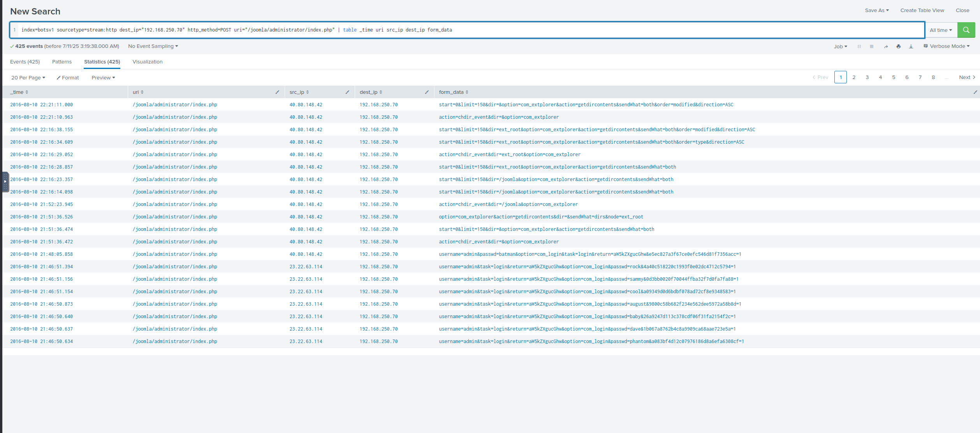Viewport: 980px width, 433px height.
Task: Click form_data containing passwd=dave
Action: pyautogui.click(x=587, y=329)
